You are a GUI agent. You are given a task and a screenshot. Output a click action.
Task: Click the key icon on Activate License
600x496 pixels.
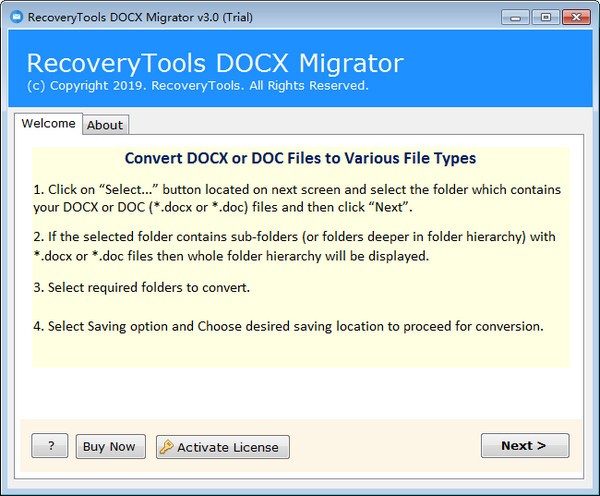tap(166, 447)
